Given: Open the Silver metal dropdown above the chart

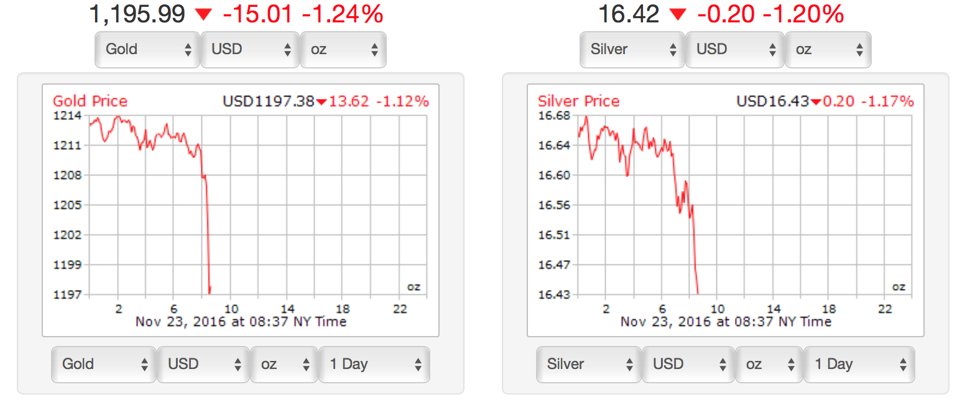Looking at the screenshot, I should click(632, 50).
